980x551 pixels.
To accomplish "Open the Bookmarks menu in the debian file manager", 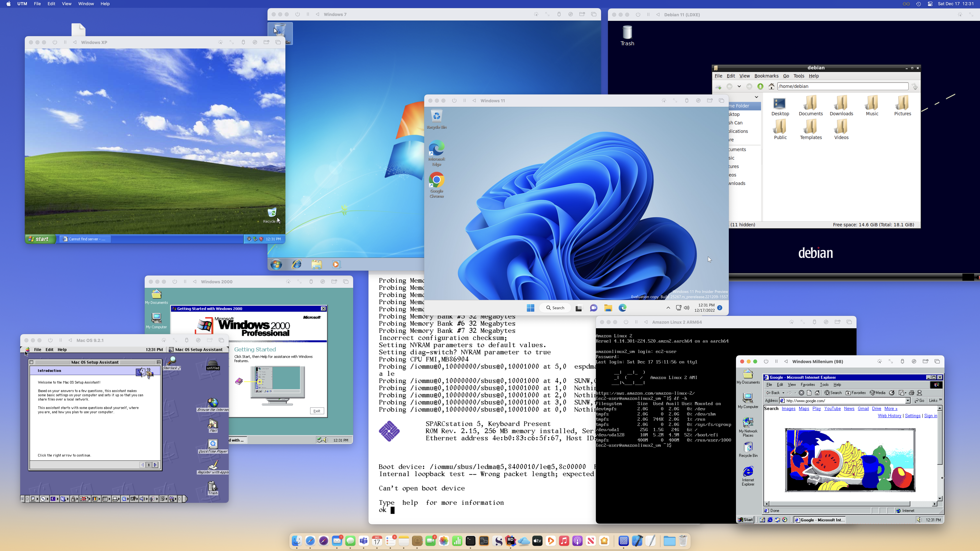I will point(766,76).
